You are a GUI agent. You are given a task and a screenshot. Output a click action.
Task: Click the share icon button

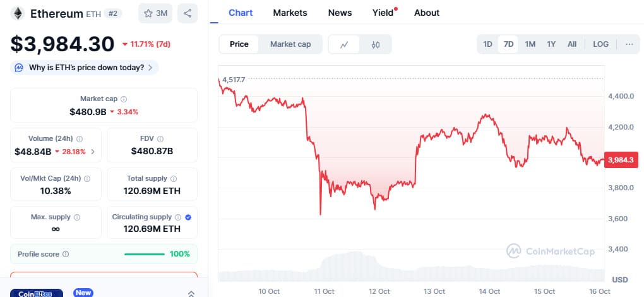tap(188, 13)
